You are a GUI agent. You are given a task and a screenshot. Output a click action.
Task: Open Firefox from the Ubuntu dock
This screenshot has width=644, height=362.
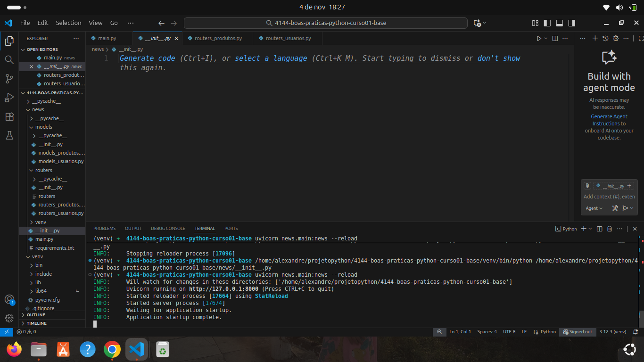14,349
